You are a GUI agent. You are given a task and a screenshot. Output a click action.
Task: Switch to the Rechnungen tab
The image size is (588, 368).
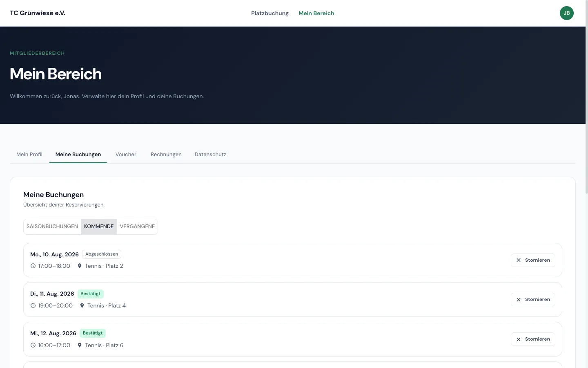coord(166,154)
